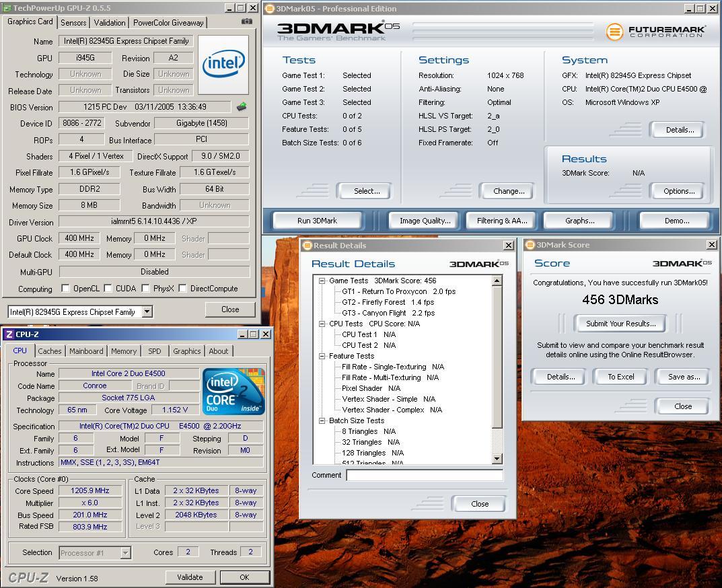Image resolution: width=722 pixels, height=588 pixels.
Task: Select GT1 - Return To Proxycon row
Action: [398, 291]
